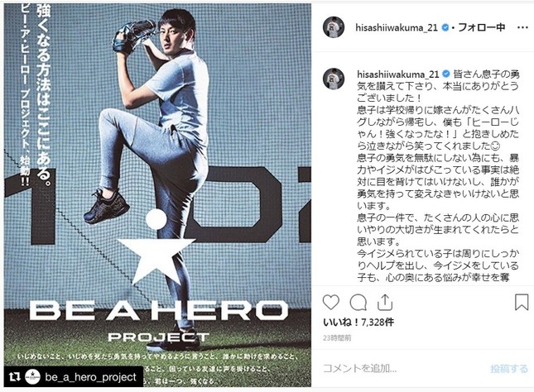Click the verified badge in the header

[445, 27]
